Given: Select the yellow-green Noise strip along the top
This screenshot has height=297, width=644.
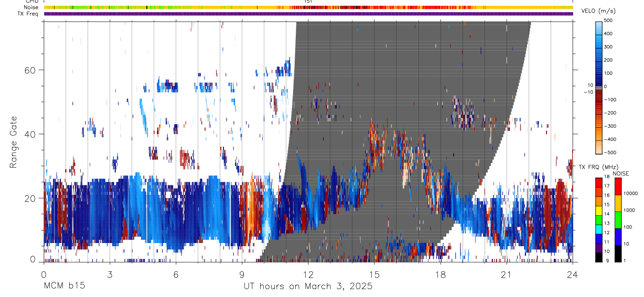Looking at the screenshot, I should tap(308, 7).
